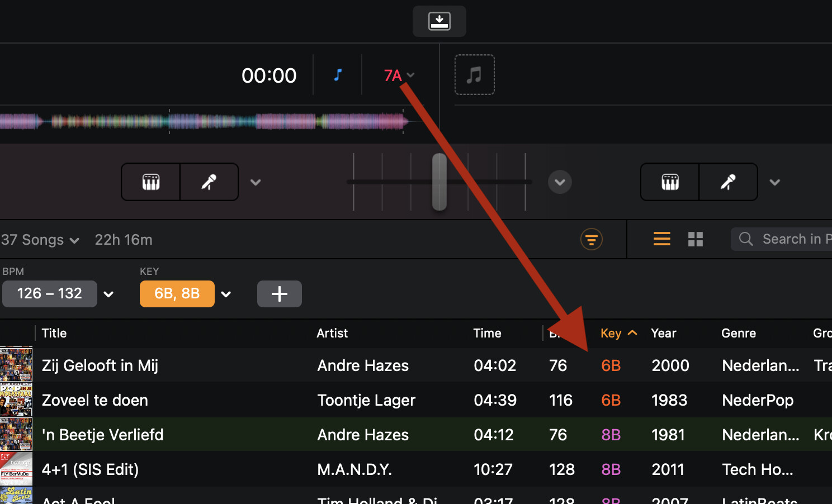Viewport: 832px width, 504px height.
Task: Toggle the orange filter icon
Action: pyautogui.click(x=591, y=240)
